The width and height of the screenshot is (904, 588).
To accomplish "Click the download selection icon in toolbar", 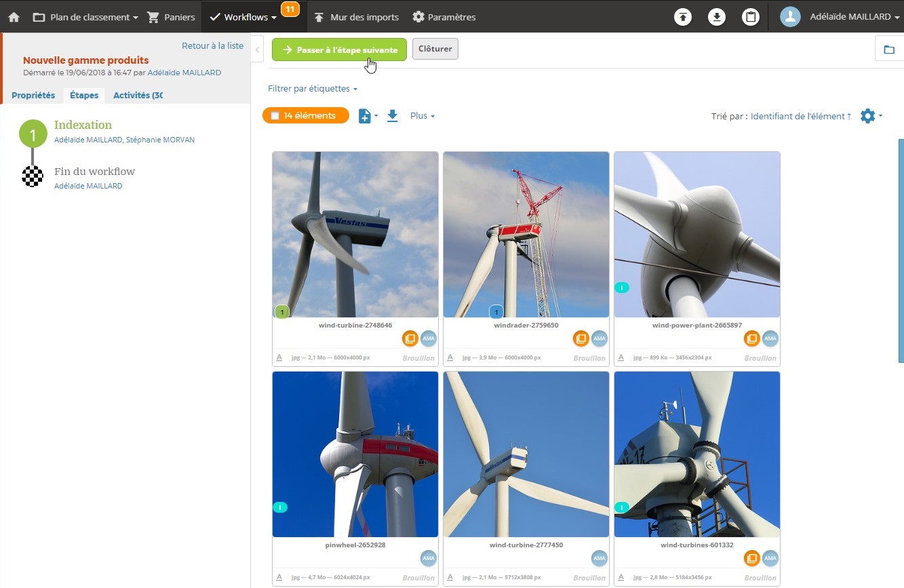I will (392, 116).
